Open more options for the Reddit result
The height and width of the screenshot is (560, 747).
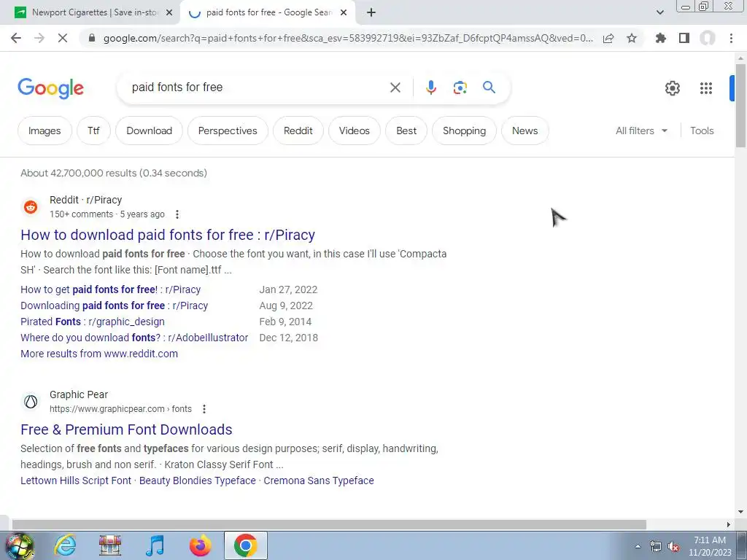[177, 214]
